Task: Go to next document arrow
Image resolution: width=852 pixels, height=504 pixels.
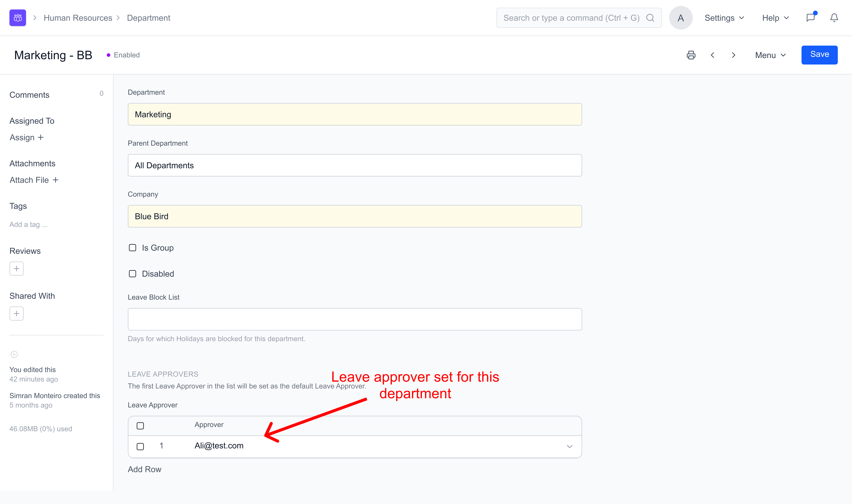Action: (734, 55)
